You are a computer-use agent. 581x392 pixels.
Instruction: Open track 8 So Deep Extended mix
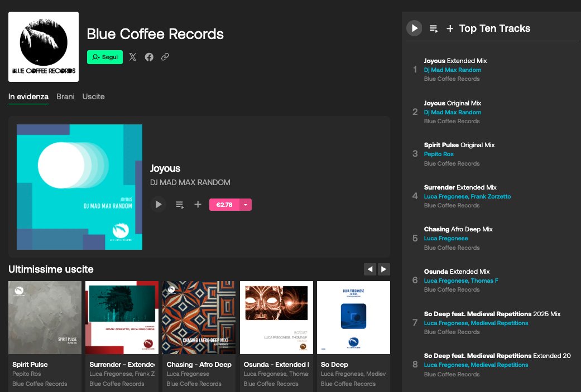tap(497, 356)
